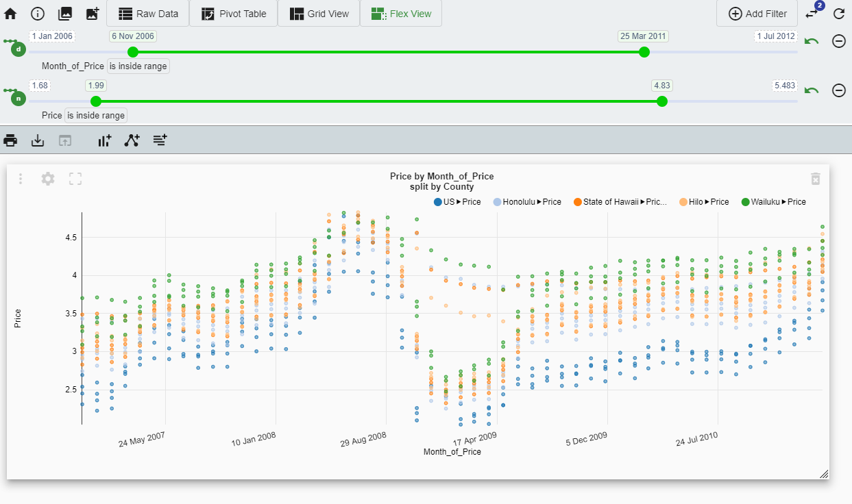Switch to Raw Data view
Image resolution: width=852 pixels, height=504 pixels.
tap(147, 14)
